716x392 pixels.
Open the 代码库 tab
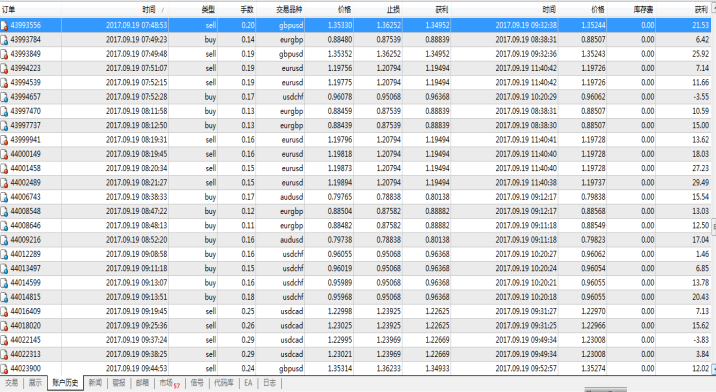tap(224, 383)
